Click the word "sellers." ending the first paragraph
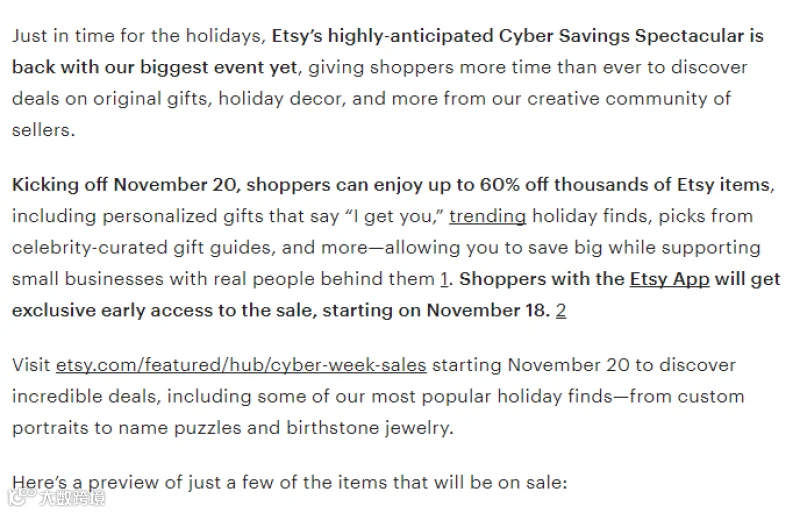The width and height of the screenshot is (800, 513). point(43,130)
